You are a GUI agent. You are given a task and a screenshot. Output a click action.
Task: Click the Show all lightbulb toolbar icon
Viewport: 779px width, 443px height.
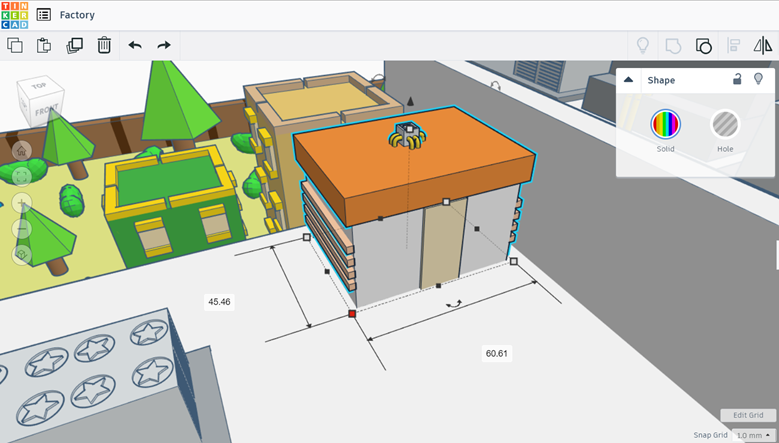click(x=643, y=45)
